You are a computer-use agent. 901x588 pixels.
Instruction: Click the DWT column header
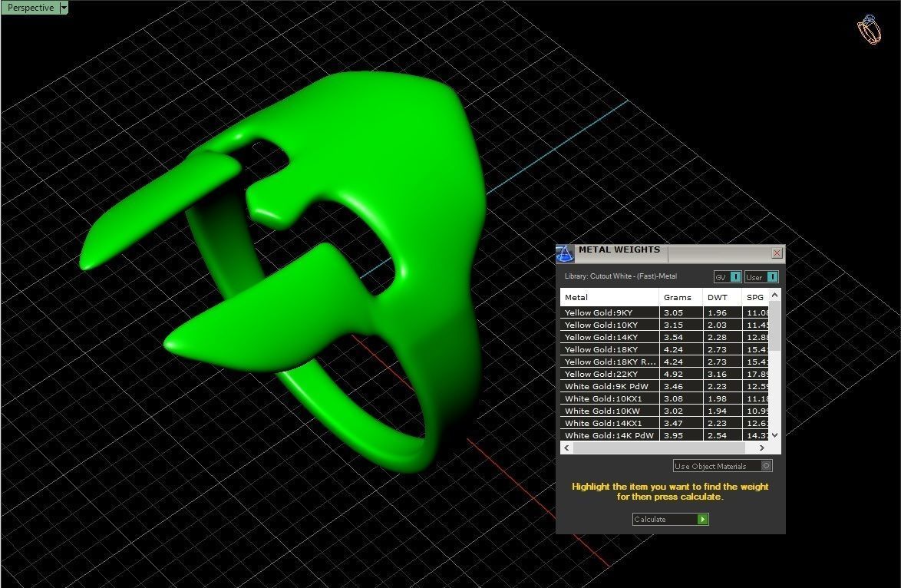721,297
